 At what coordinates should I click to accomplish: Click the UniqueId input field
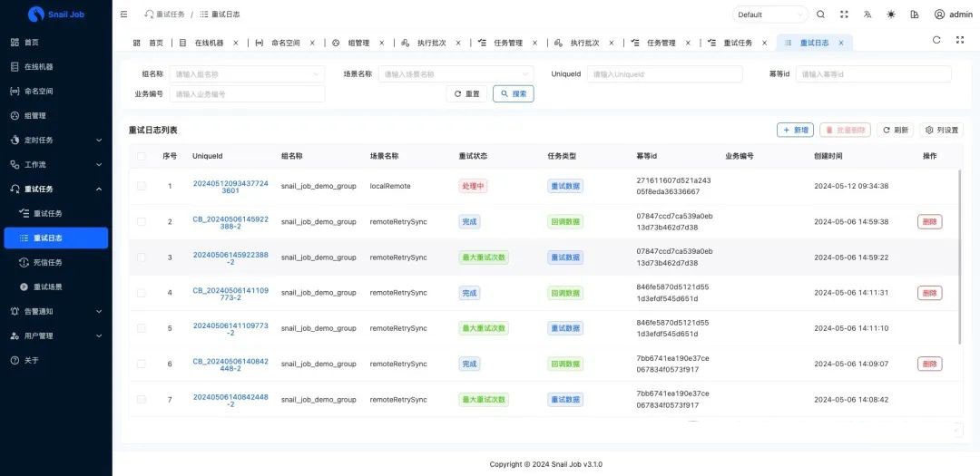click(x=664, y=74)
